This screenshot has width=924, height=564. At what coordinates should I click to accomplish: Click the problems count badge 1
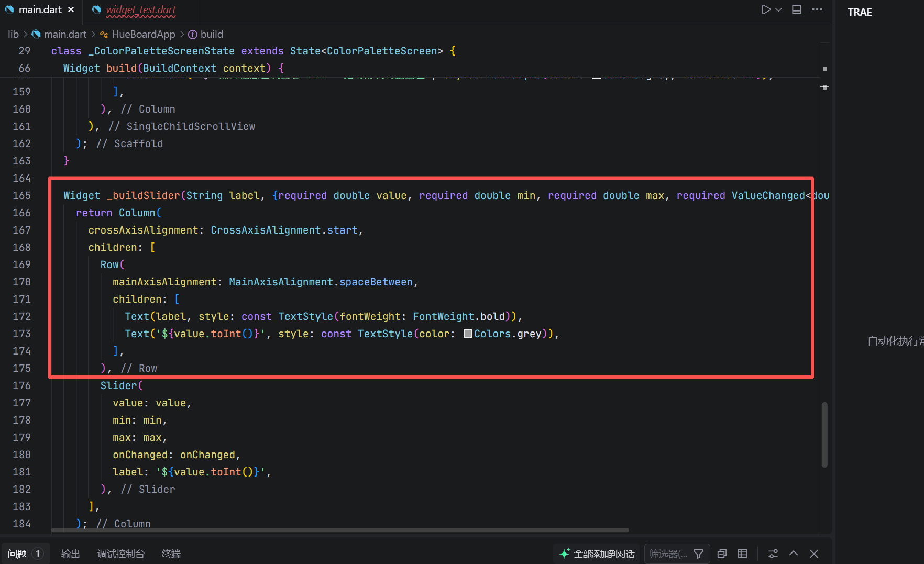[x=38, y=554]
